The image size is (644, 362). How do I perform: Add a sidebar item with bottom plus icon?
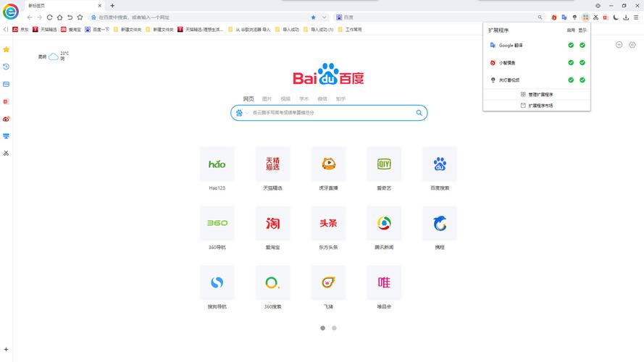click(x=7, y=349)
